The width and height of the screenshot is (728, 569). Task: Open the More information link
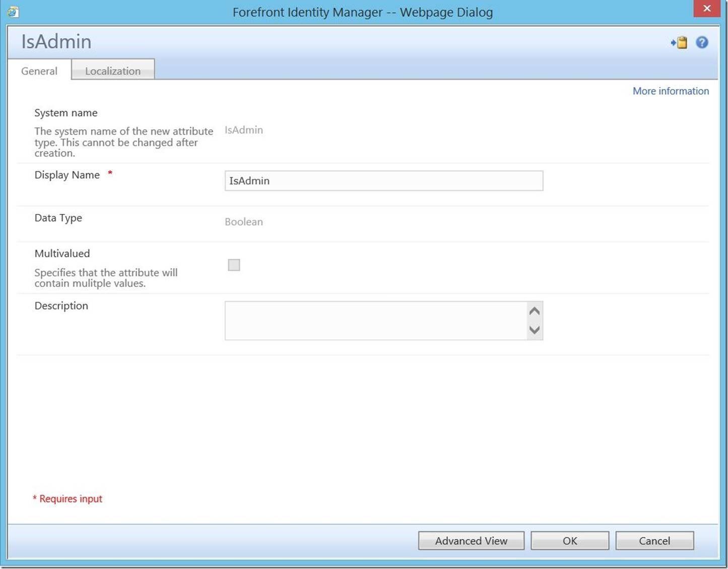(x=671, y=91)
